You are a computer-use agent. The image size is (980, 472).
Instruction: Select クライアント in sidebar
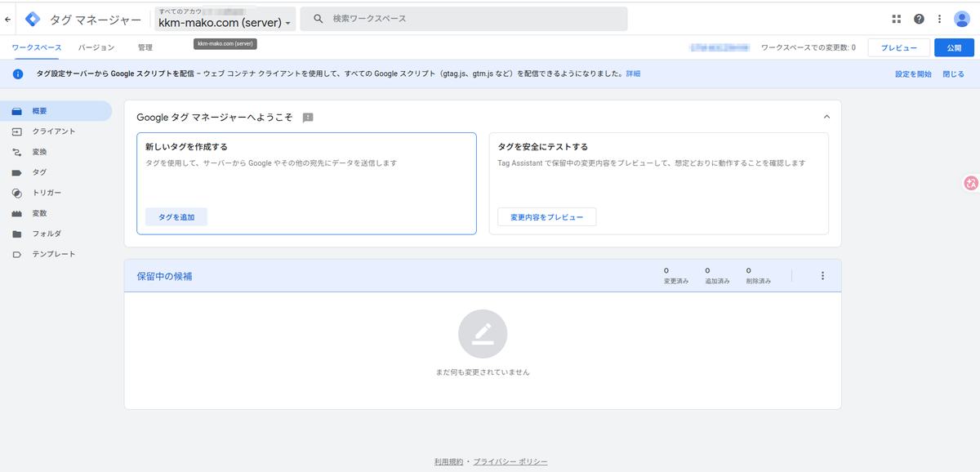coord(56,131)
